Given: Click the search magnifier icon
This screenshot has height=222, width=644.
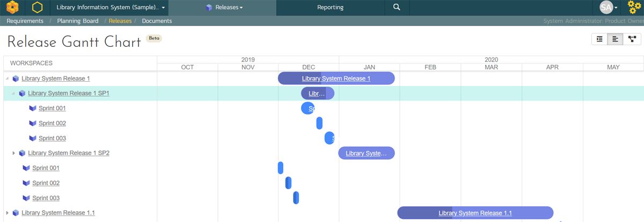Looking at the screenshot, I should click(x=397, y=8).
